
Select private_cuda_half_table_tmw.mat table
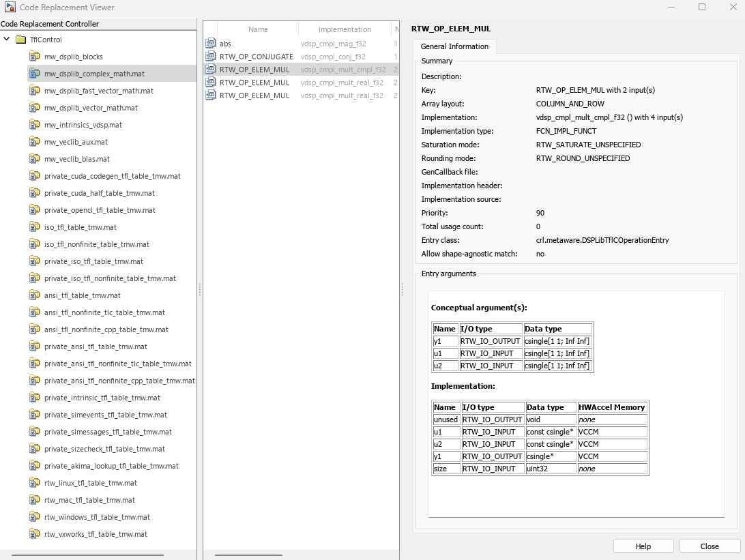click(100, 193)
